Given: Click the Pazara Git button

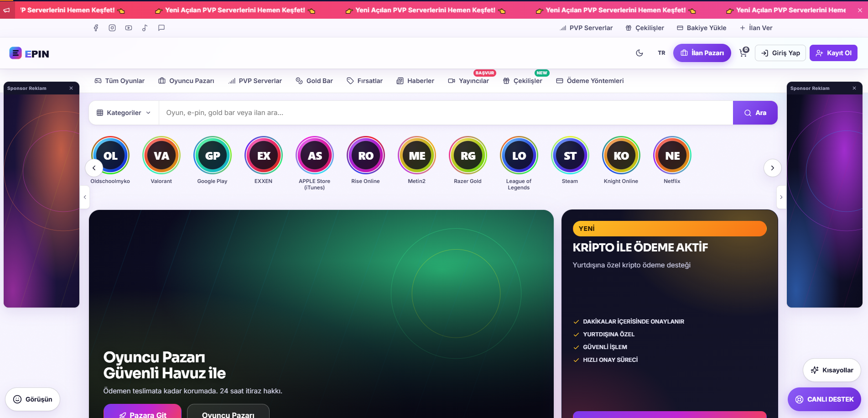Looking at the screenshot, I should pos(142,412).
